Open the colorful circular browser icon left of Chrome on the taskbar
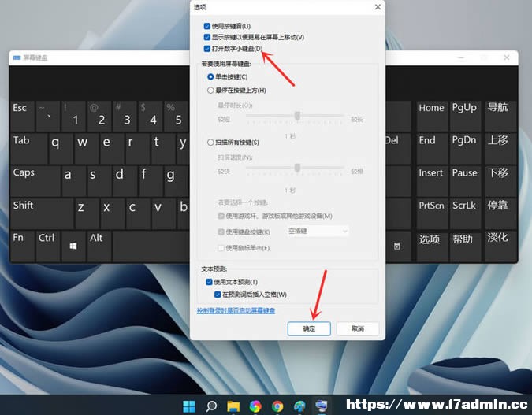This screenshot has width=532, height=415. (x=255, y=406)
